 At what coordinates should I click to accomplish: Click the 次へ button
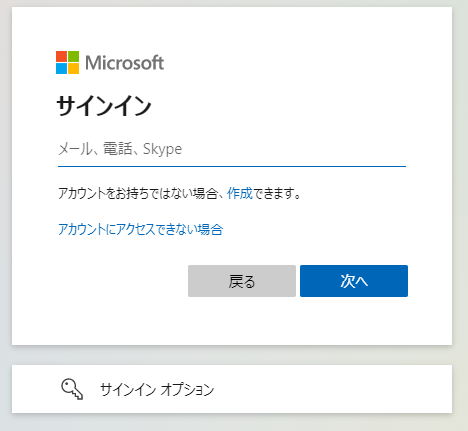click(354, 281)
